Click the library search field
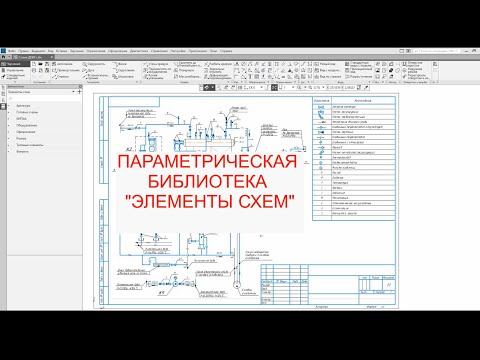The width and height of the screenshot is (480, 360). [x=44, y=99]
